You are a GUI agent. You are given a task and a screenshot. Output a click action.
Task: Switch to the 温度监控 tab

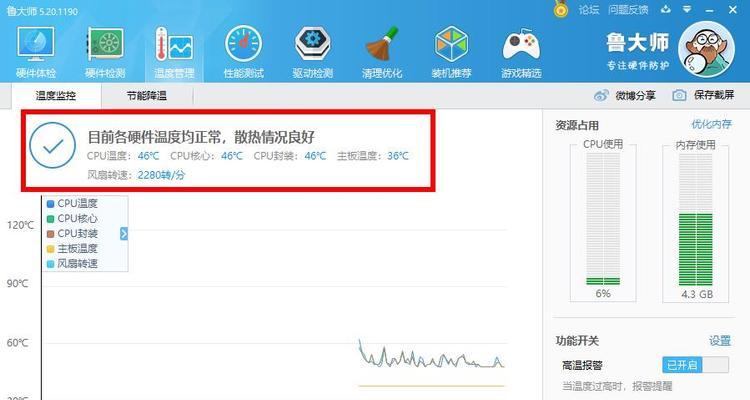(56, 96)
